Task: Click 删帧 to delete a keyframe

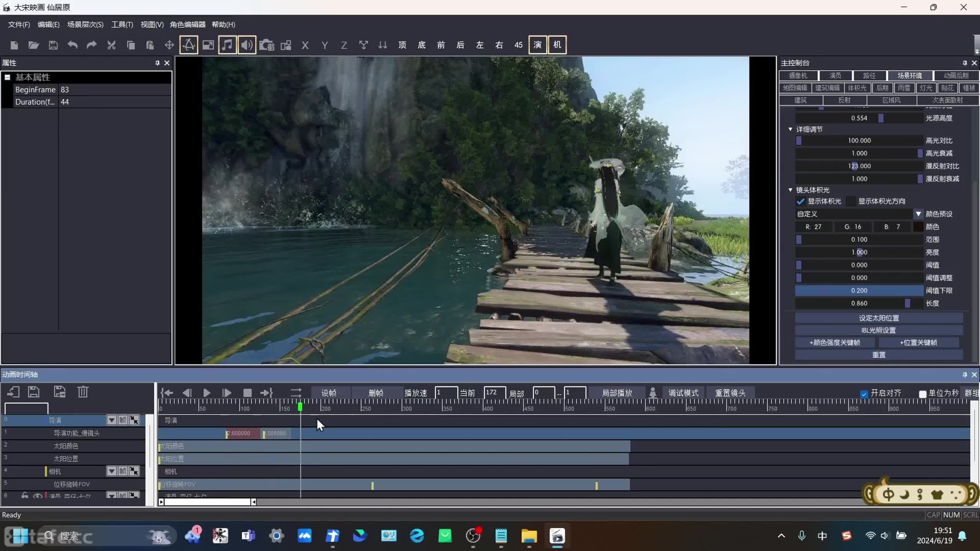Action: click(376, 393)
